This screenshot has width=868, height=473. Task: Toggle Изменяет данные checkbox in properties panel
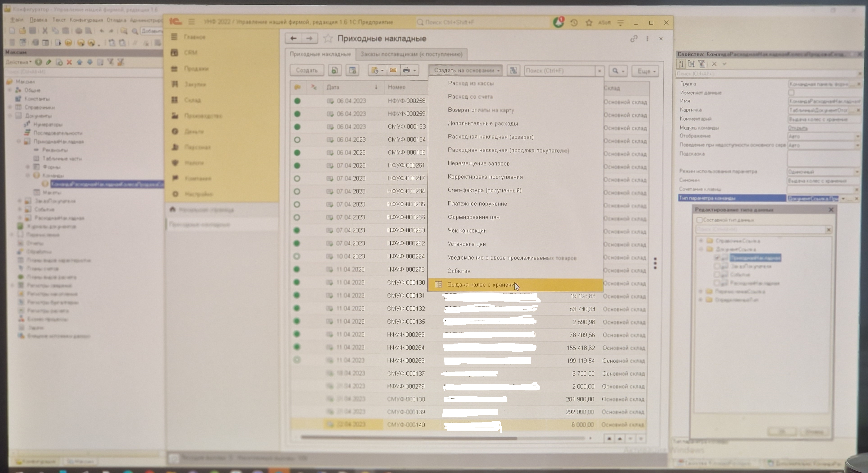(791, 92)
